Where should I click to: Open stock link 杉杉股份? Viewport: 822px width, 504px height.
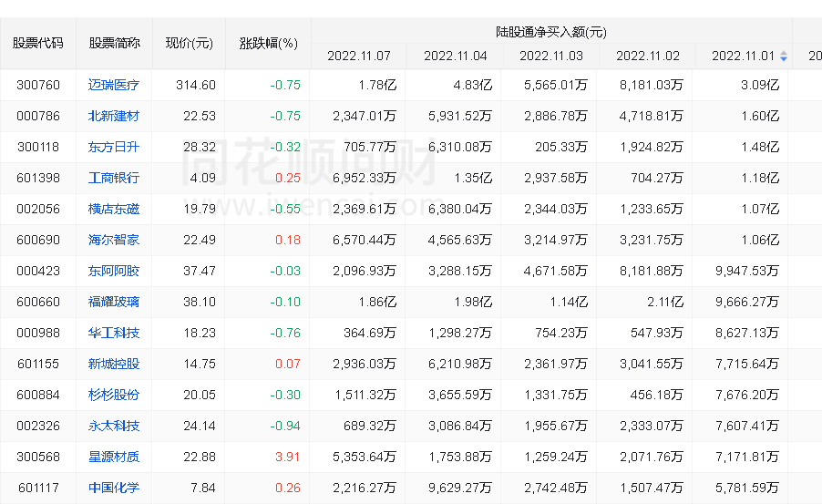coord(114,395)
